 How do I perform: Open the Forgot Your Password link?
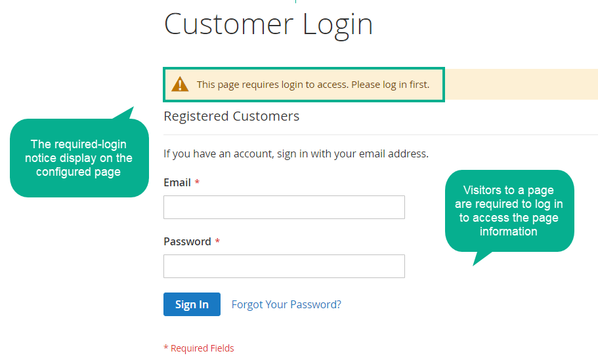point(286,304)
